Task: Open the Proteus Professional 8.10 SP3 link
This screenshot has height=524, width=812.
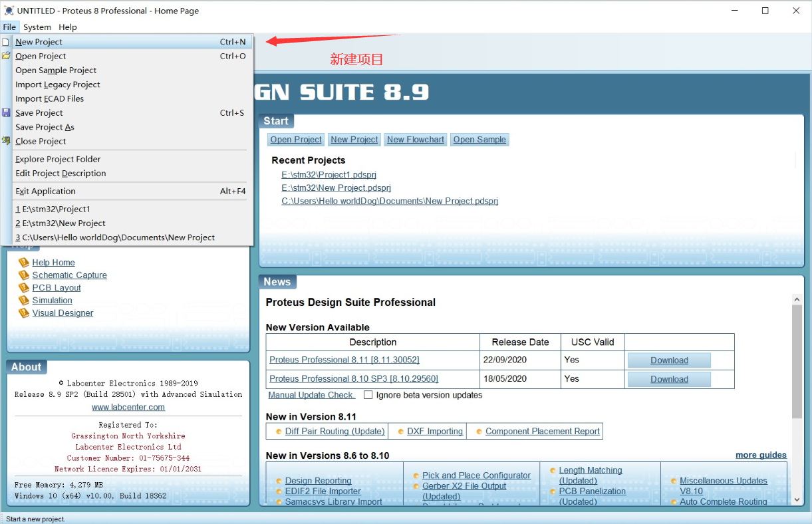Action: click(x=354, y=378)
